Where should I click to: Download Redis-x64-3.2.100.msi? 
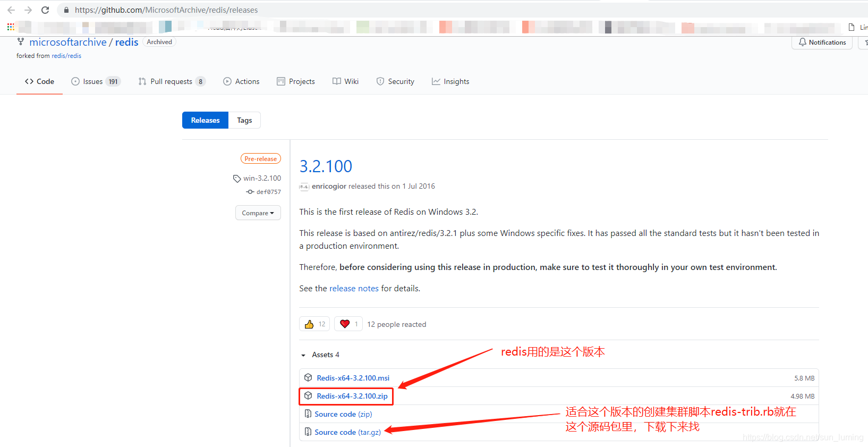tap(353, 378)
